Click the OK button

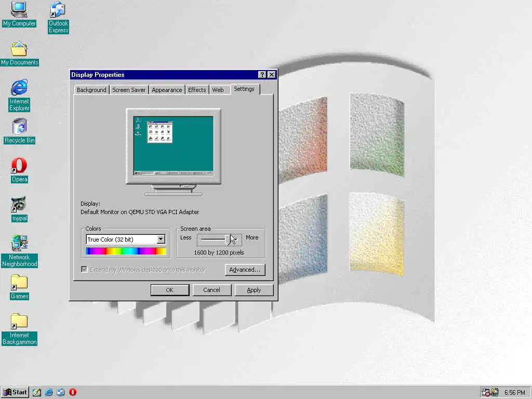coord(170,290)
